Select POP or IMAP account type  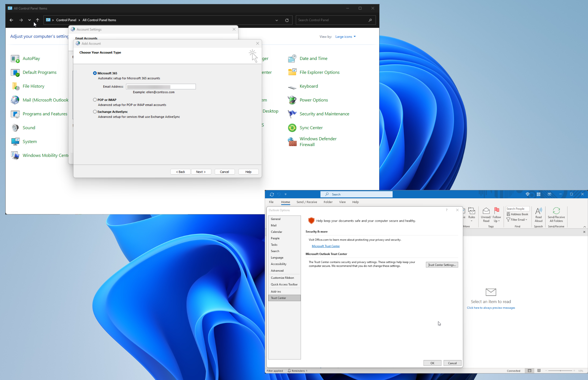(x=95, y=100)
